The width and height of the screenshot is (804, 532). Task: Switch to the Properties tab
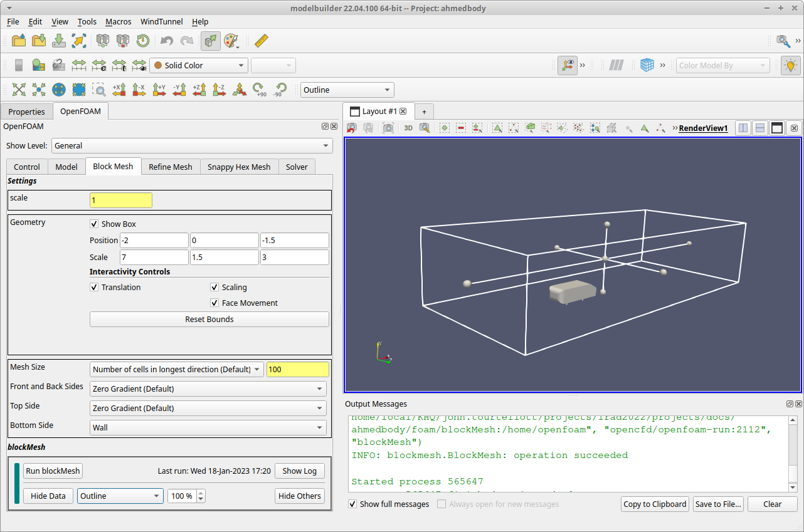click(26, 112)
